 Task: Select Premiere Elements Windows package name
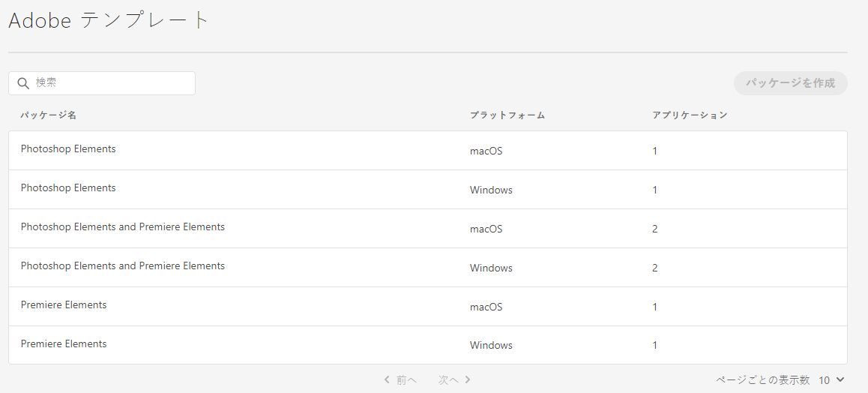click(x=64, y=343)
